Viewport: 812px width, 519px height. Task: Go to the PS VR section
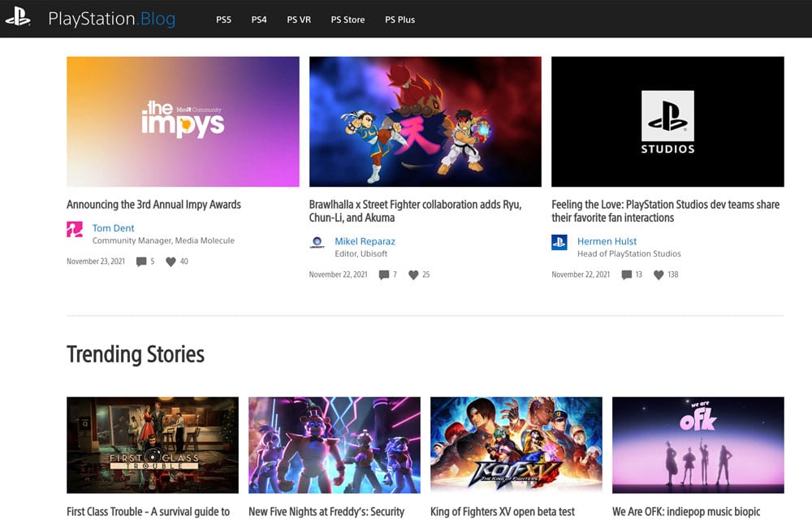pos(299,19)
